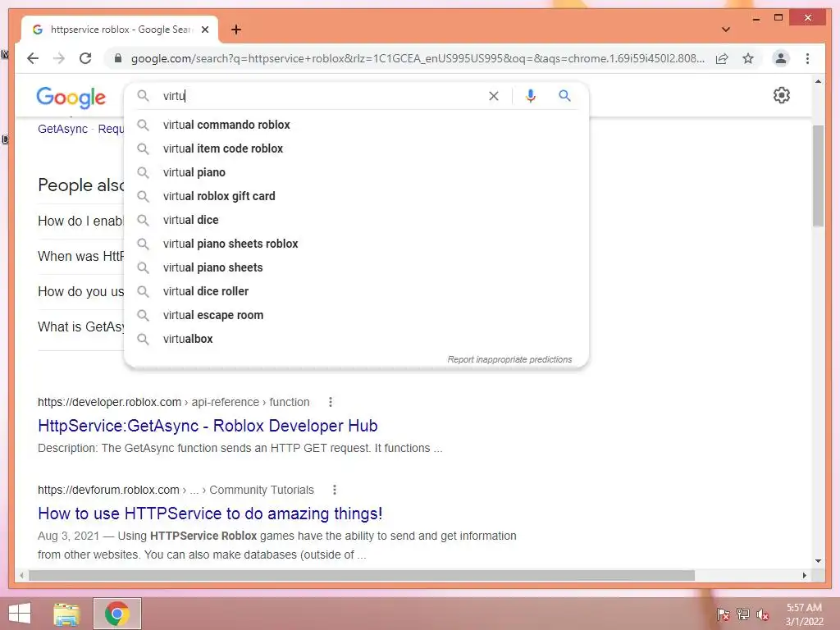Click the scrollbar down arrow

[x=818, y=561]
